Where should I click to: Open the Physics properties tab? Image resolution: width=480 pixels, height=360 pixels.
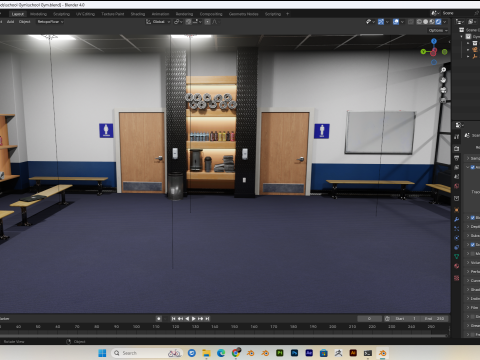pos(457,238)
